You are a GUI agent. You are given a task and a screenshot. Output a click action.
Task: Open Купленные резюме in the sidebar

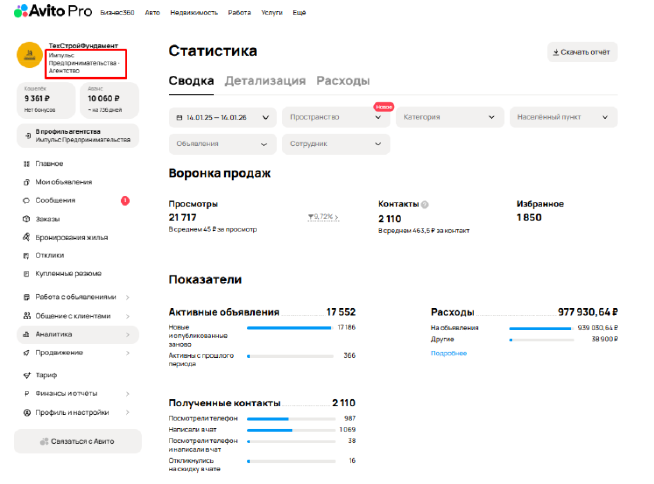click(68, 273)
